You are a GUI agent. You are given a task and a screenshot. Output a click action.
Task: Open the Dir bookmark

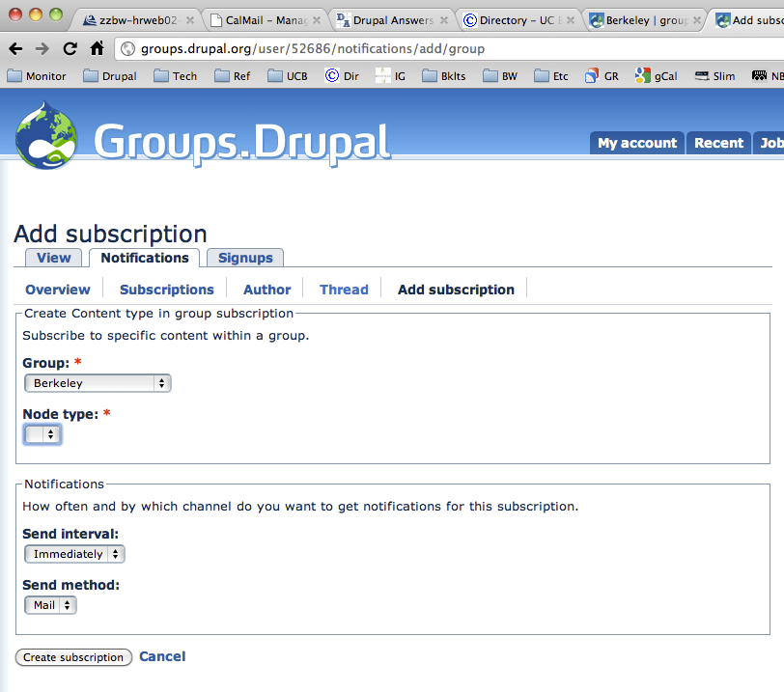click(x=341, y=76)
